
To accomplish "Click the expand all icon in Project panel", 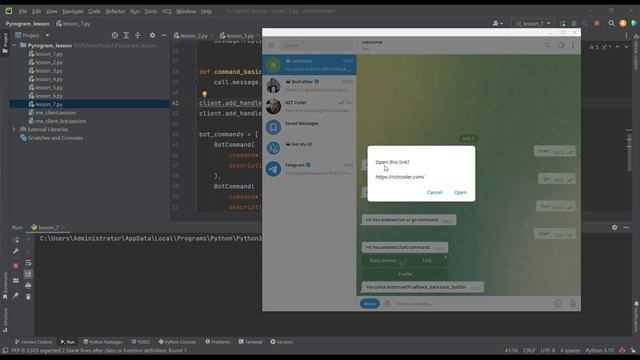I will pos(126,36).
